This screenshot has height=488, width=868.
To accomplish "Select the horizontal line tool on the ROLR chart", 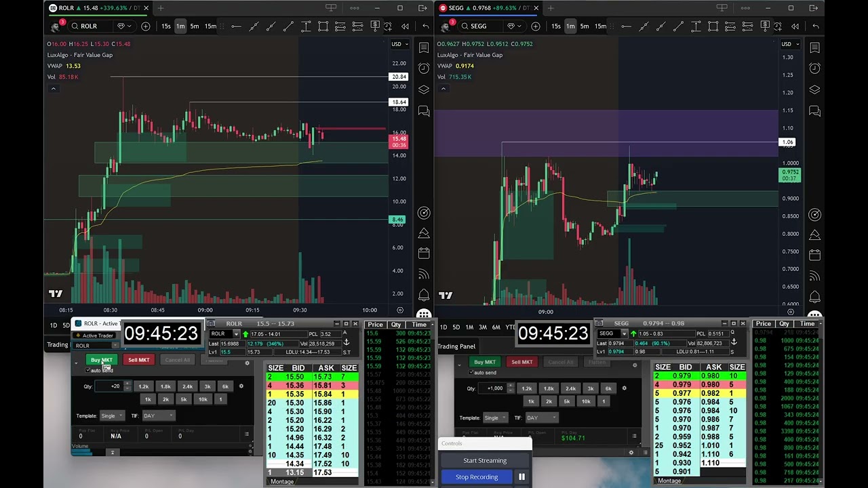I will pyautogui.click(x=236, y=26).
